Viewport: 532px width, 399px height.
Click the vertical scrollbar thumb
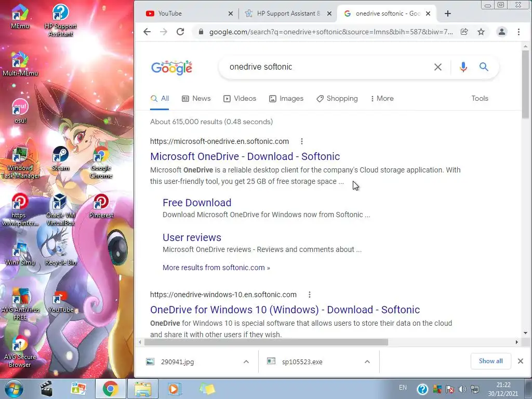(525, 84)
